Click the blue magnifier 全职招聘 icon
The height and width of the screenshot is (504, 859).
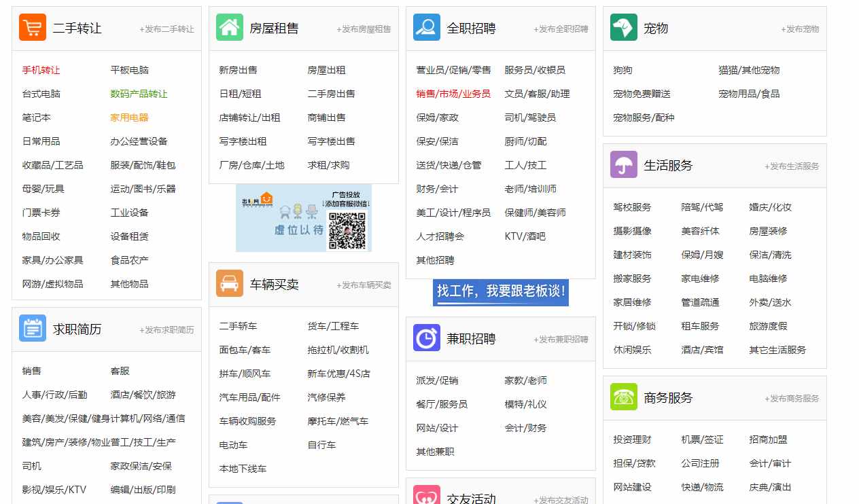(427, 28)
